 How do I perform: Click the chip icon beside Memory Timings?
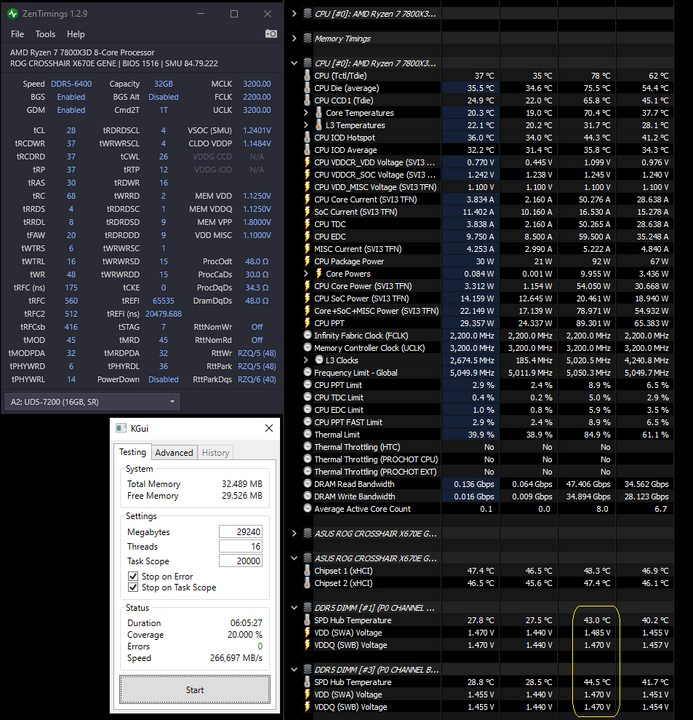point(307,39)
